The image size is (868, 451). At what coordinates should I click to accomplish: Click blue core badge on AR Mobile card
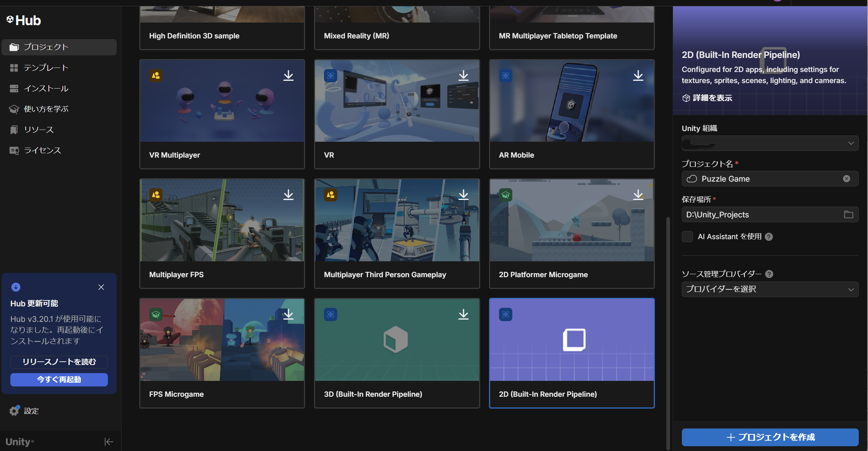pyautogui.click(x=506, y=76)
